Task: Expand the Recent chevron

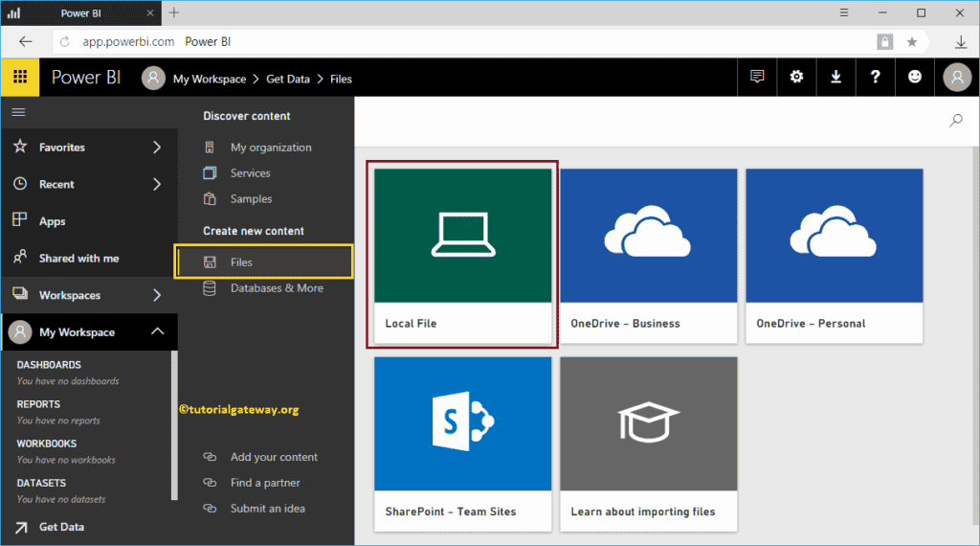Action: [157, 184]
